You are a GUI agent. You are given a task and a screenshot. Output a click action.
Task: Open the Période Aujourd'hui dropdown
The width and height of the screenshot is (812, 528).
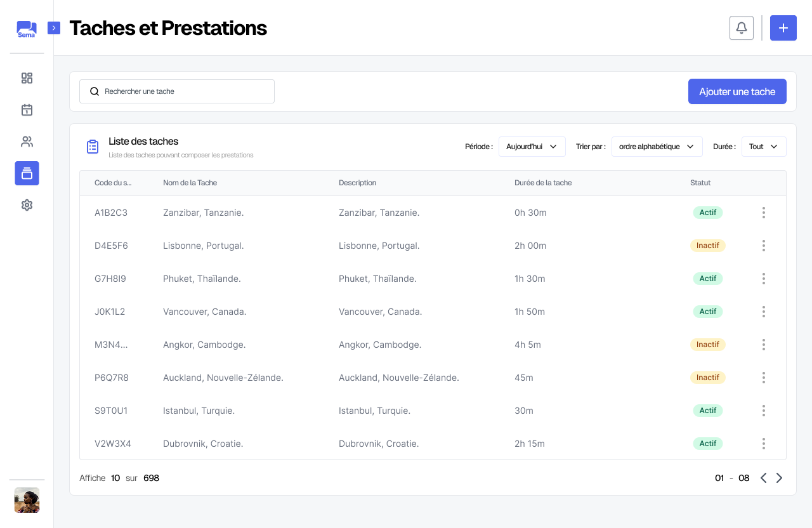pyautogui.click(x=532, y=147)
